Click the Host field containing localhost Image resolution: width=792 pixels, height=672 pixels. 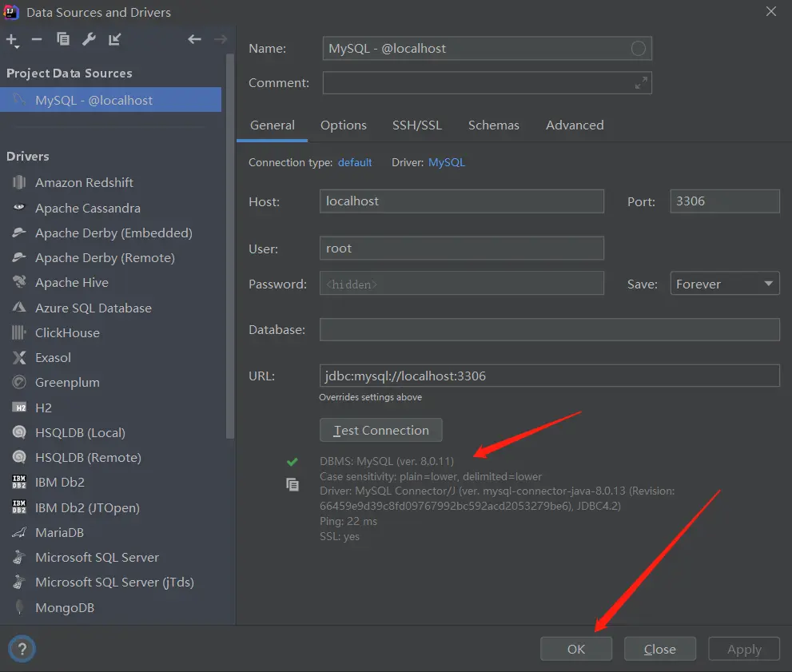462,201
